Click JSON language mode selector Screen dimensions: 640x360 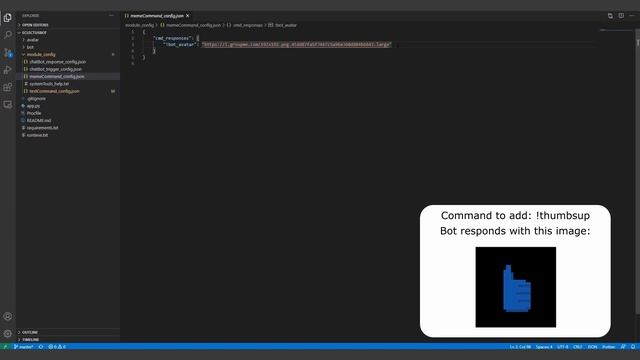pyautogui.click(x=592, y=347)
